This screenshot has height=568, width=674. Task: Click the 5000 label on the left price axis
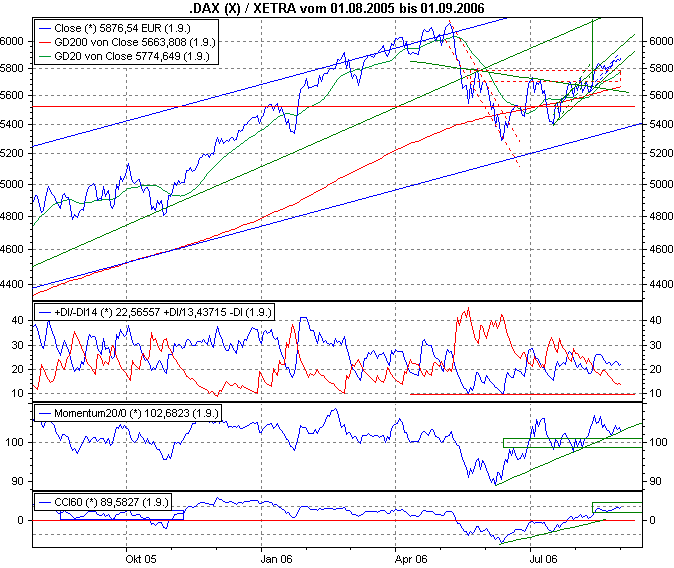[11, 184]
